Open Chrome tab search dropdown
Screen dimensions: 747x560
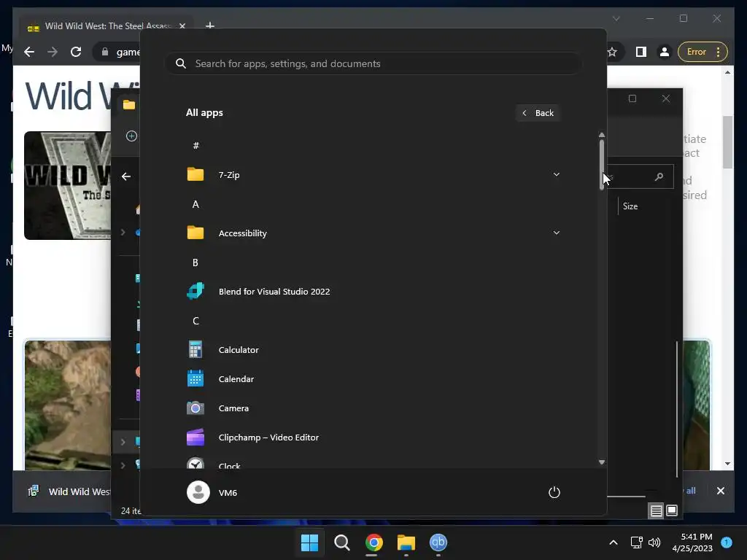click(x=616, y=18)
